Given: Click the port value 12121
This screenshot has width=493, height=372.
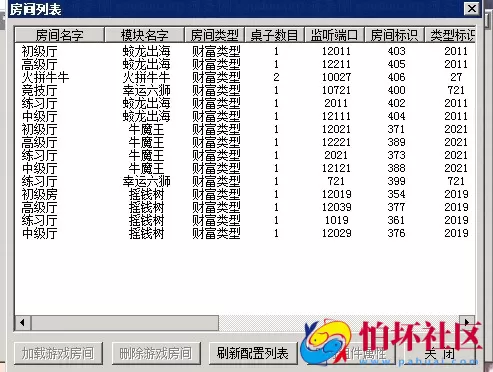Looking at the screenshot, I should tap(336, 168).
